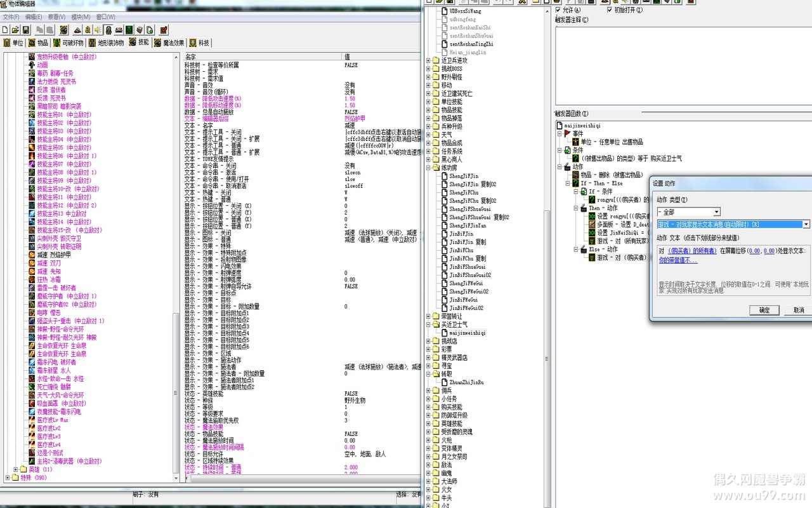Image resolution: width=812 pixels, height=508 pixels.
Task: Select the 咆哮 熊击 ability row
Action: tap(49, 312)
